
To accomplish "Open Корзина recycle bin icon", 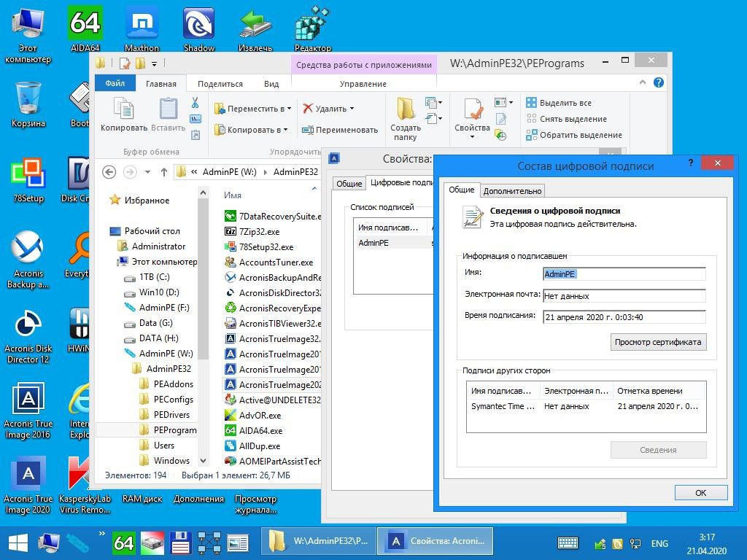I will [28, 105].
